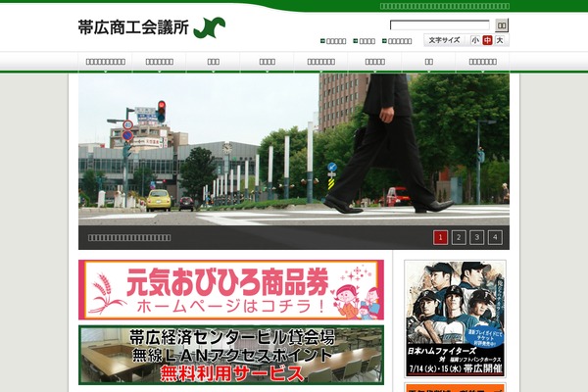The width and height of the screenshot is (588, 392).
Task: Open the three-character item in the main navigation bar
Action: 213,62
